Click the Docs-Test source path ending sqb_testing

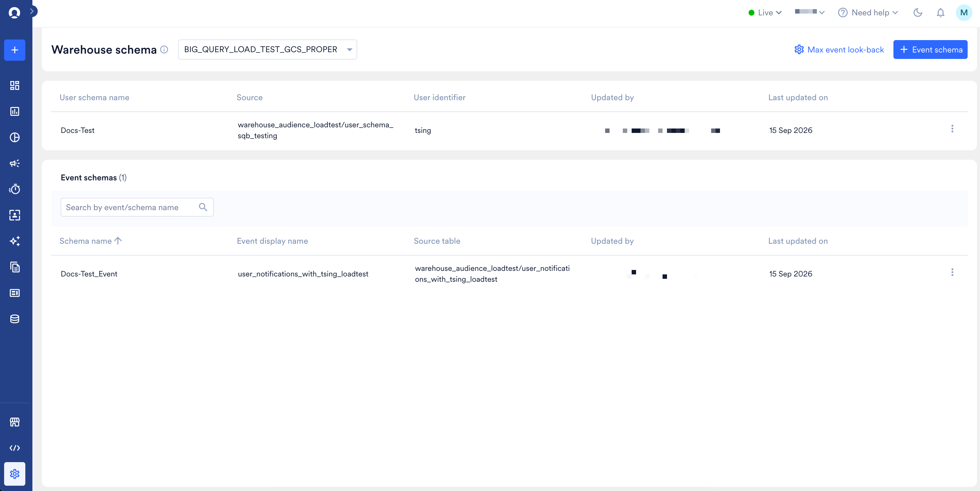[315, 130]
